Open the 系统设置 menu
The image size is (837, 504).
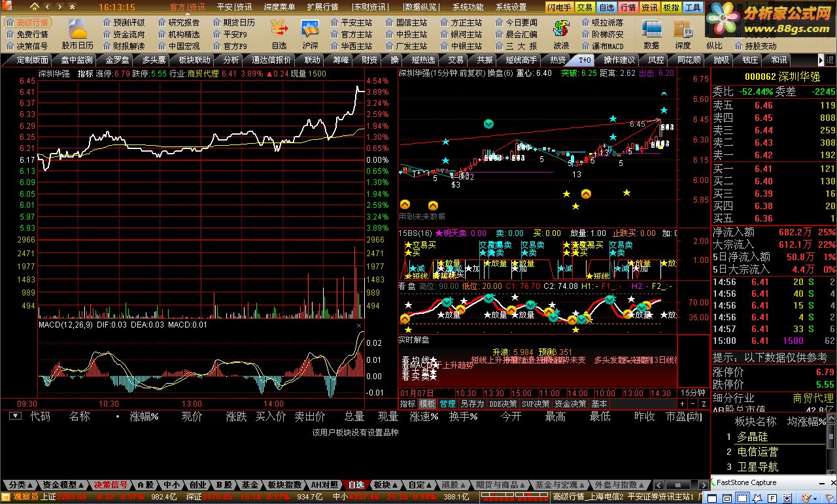[x=511, y=7]
